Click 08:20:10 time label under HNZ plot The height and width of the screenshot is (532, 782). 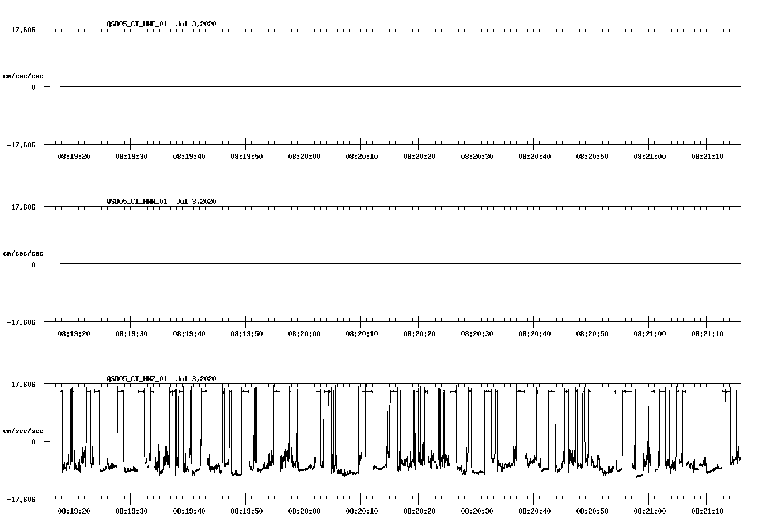tap(362, 511)
